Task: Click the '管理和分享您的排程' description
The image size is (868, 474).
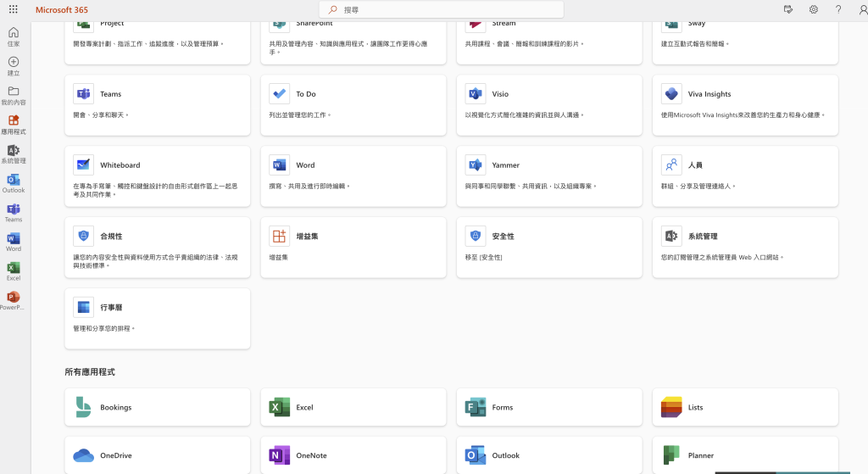Action: pos(104,328)
